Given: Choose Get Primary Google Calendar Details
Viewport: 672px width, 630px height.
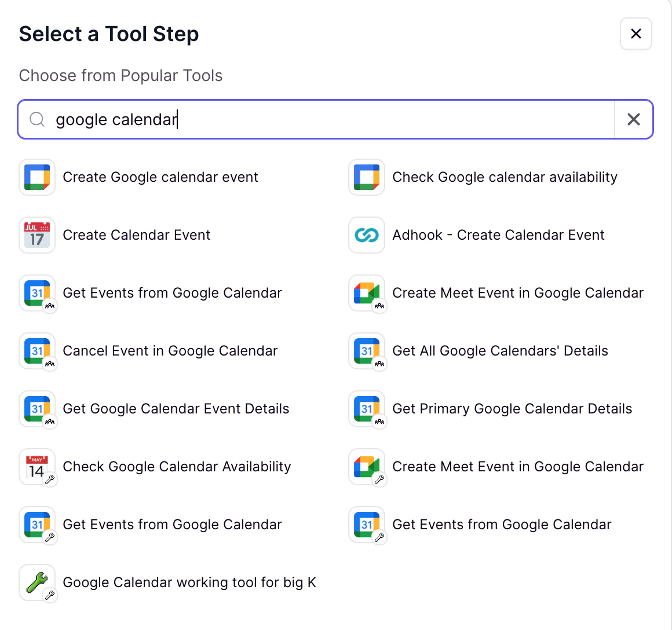Looking at the screenshot, I should pyautogui.click(x=512, y=409).
